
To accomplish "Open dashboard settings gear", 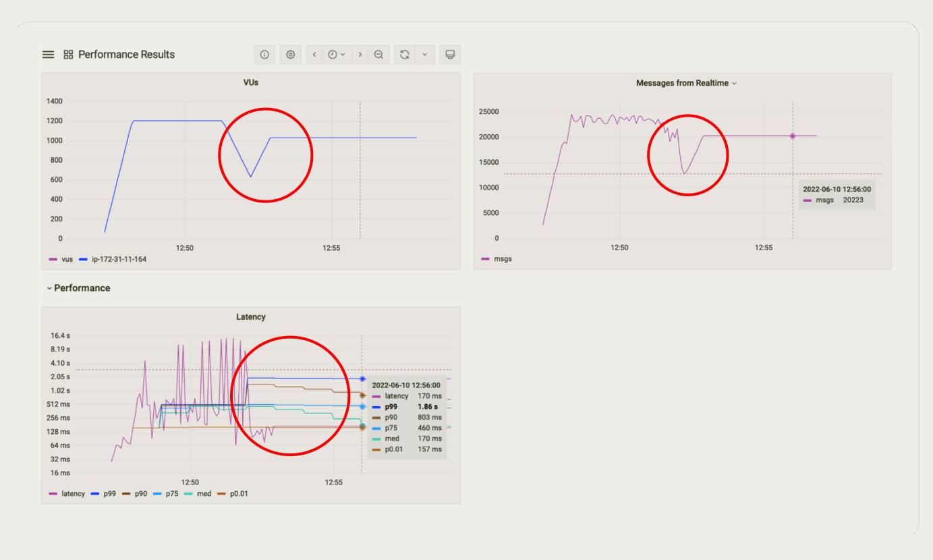I will [x=291, y=55].
